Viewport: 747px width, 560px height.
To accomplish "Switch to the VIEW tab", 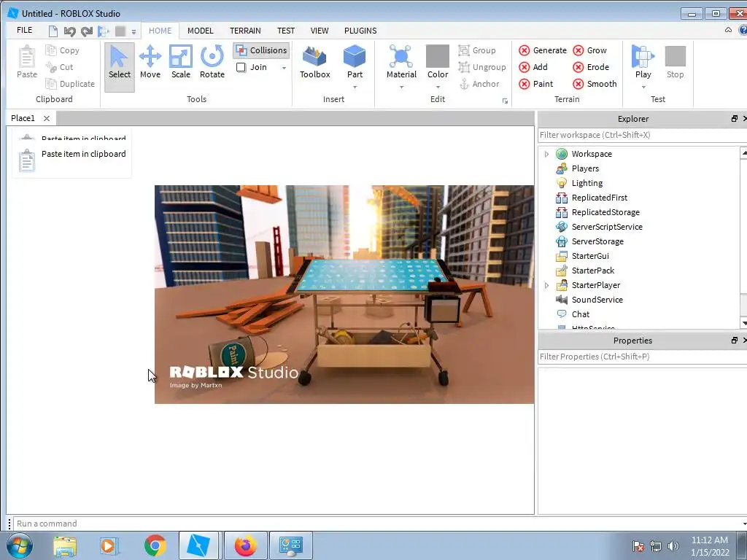I will (320, 31).
